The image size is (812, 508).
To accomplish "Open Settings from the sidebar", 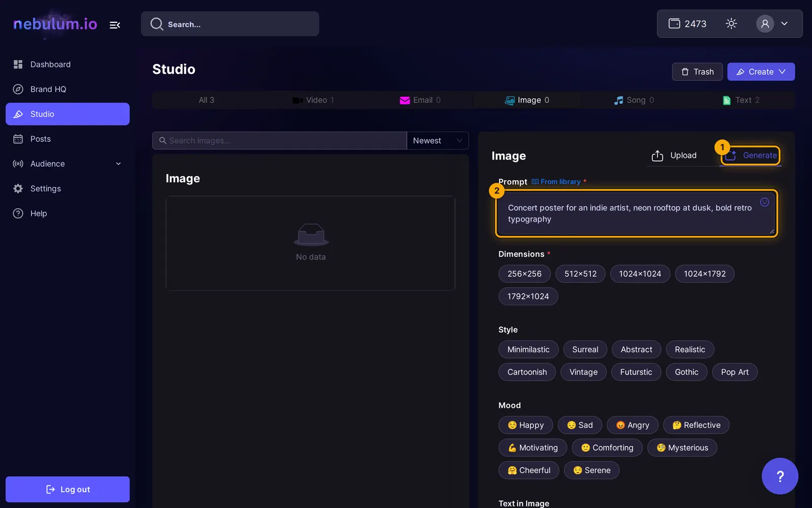I will 67,188.
